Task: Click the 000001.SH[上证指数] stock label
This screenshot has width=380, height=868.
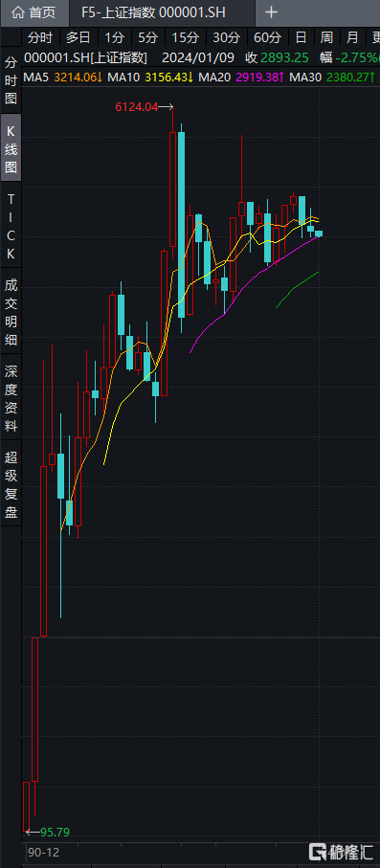Action: point(86,58)
